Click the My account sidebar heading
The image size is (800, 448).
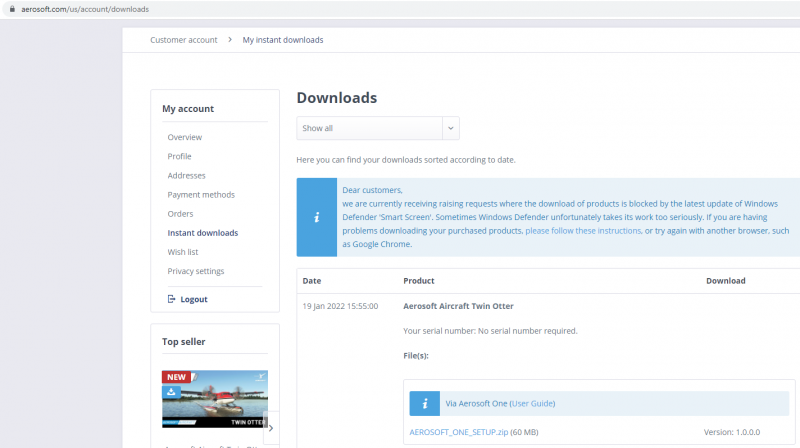click(188, 109)
